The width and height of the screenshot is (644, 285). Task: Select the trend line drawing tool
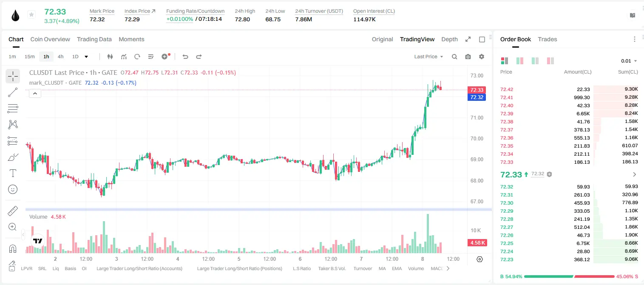point(13,92)
